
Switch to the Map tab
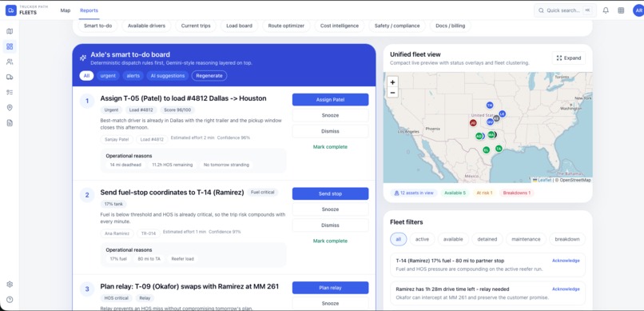click(x=66, y=10)
